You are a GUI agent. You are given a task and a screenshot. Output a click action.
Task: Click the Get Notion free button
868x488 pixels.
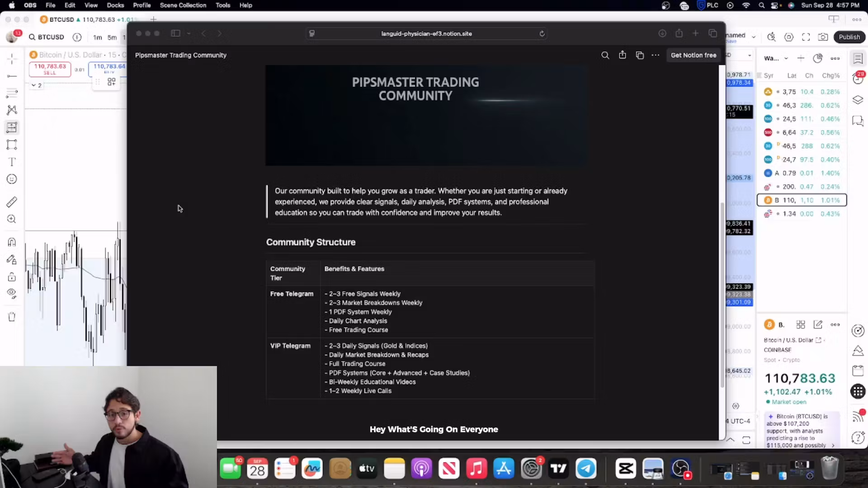(x=693, y=55)
